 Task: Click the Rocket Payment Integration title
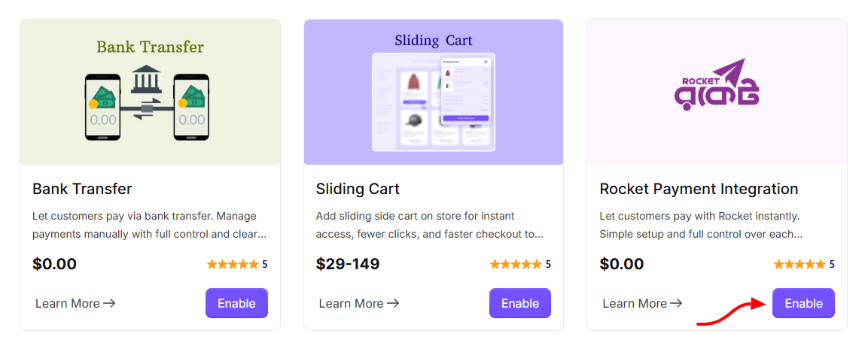click(x=699, y=189)
